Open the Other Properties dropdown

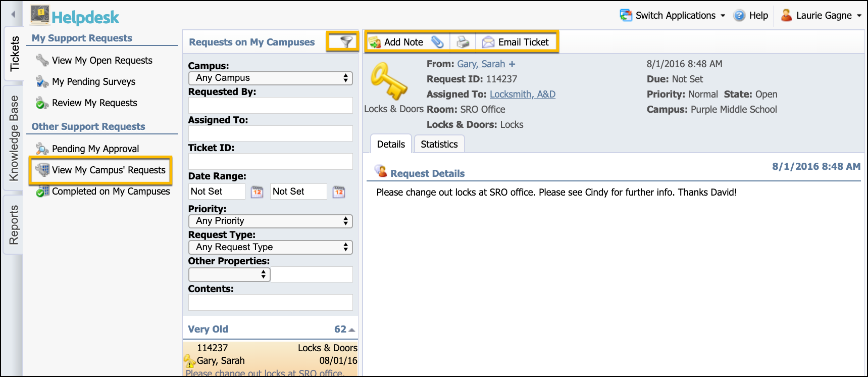tap(229, 274)
